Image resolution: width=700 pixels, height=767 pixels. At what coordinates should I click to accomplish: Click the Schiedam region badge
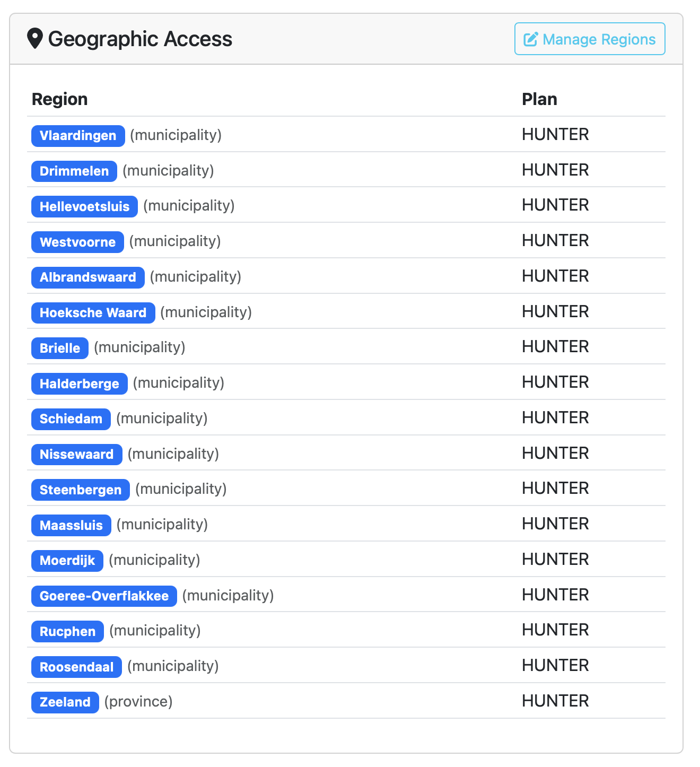coord(71,419)
